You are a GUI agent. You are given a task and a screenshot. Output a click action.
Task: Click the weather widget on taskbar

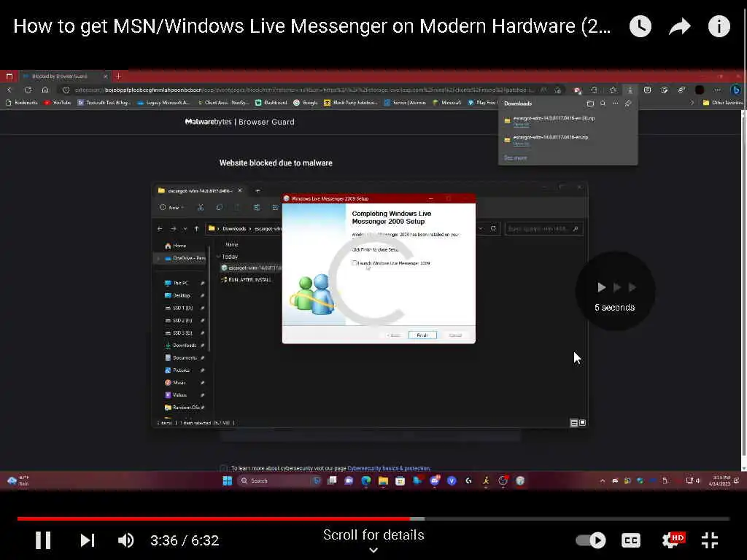[x=18, y=481]
